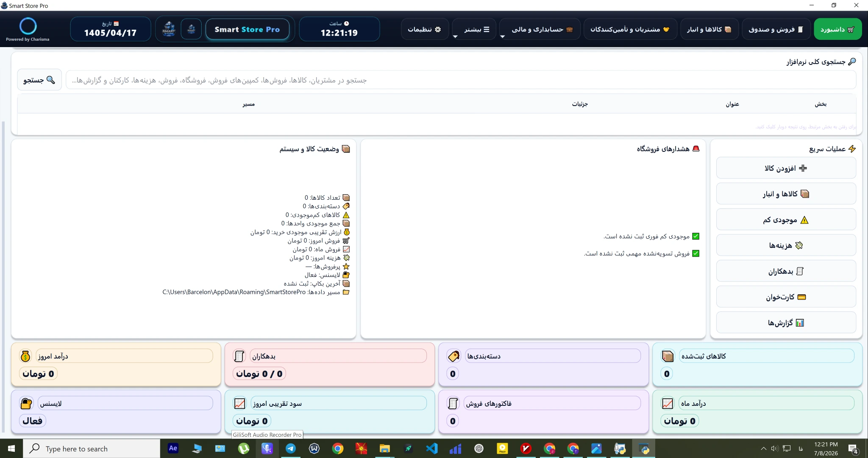The width and height of the screenshot is (868, 458).
Task: Click the box icon beside وضعیت کالا و سیستم
Action: tap(346, 149)
